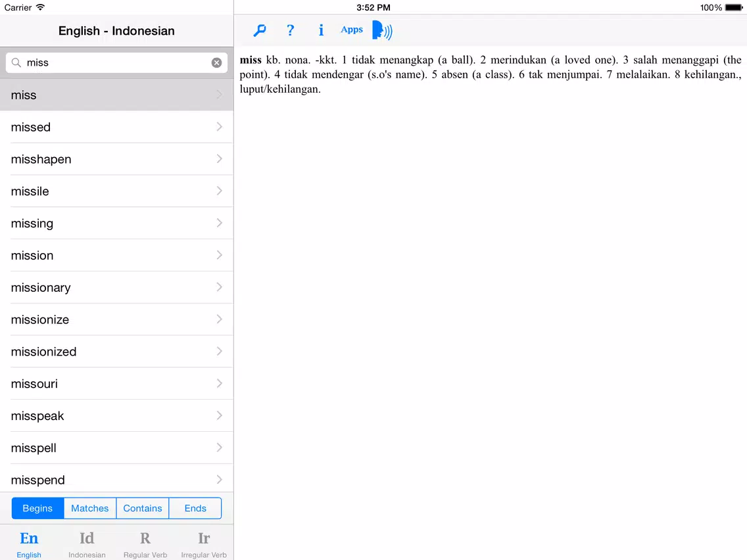Select the word missouri from list
The height and width of the screenshot is (560, 747).
pos(117,383)
